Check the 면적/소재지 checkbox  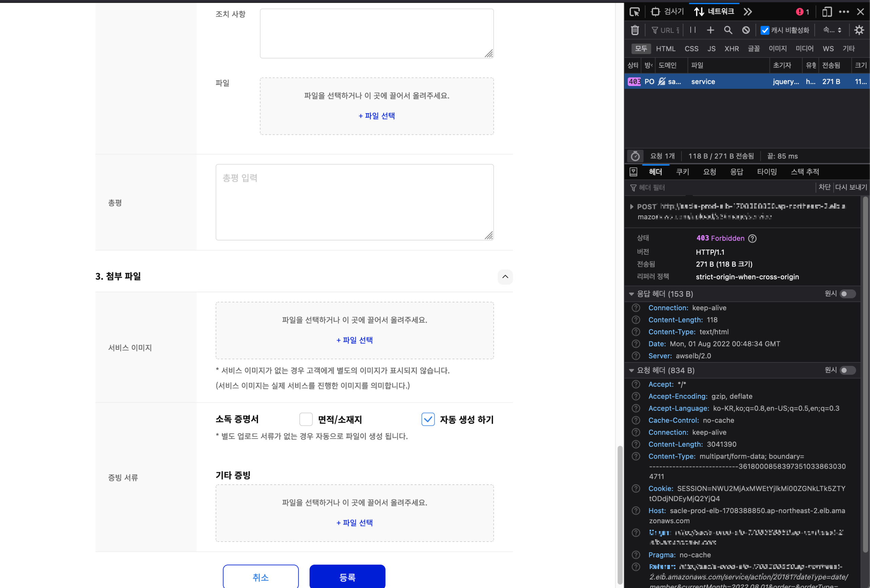[306, 419]
